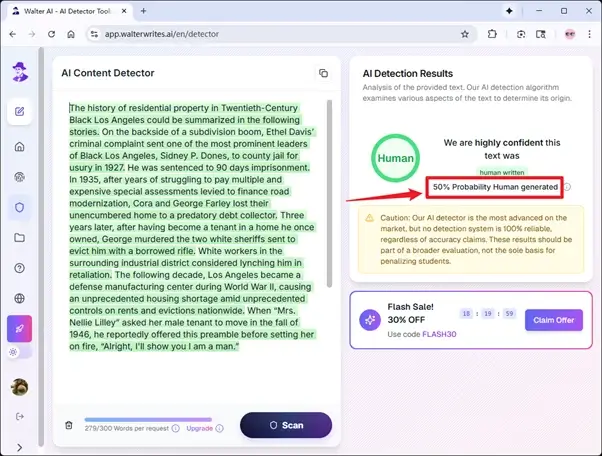This screenshot has height=456, width=602.
Task: Click the browser home button
Action: [71, 34]
